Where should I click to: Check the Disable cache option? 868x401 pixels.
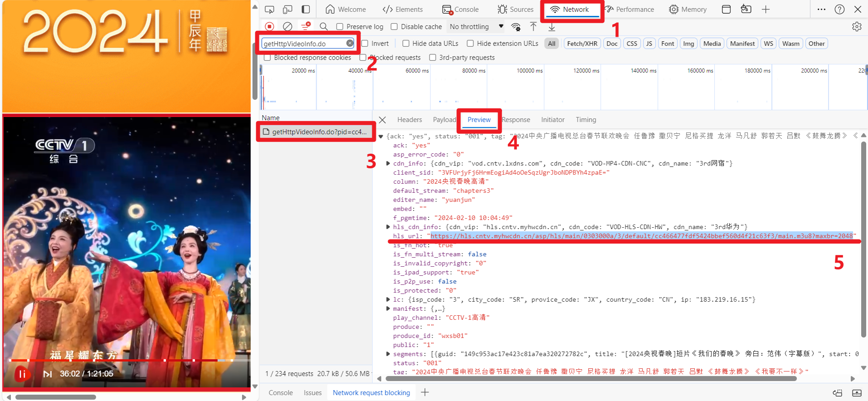click(394, 27)
